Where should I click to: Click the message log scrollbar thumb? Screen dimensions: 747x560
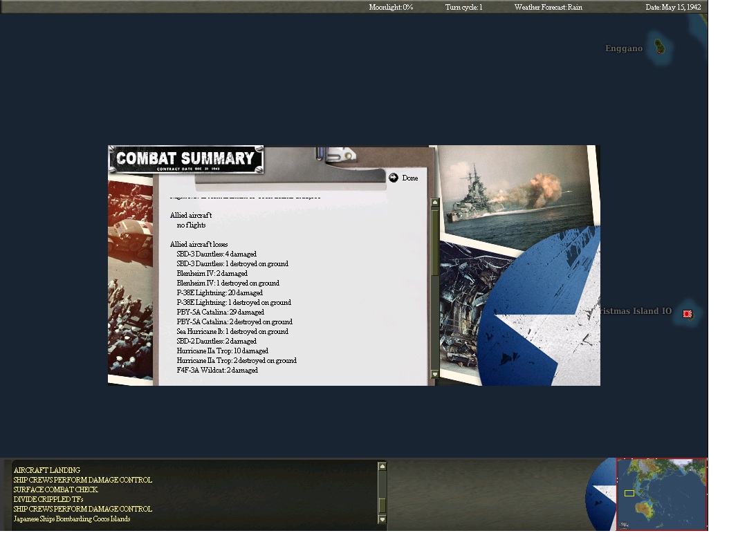[x=382, y=505]
